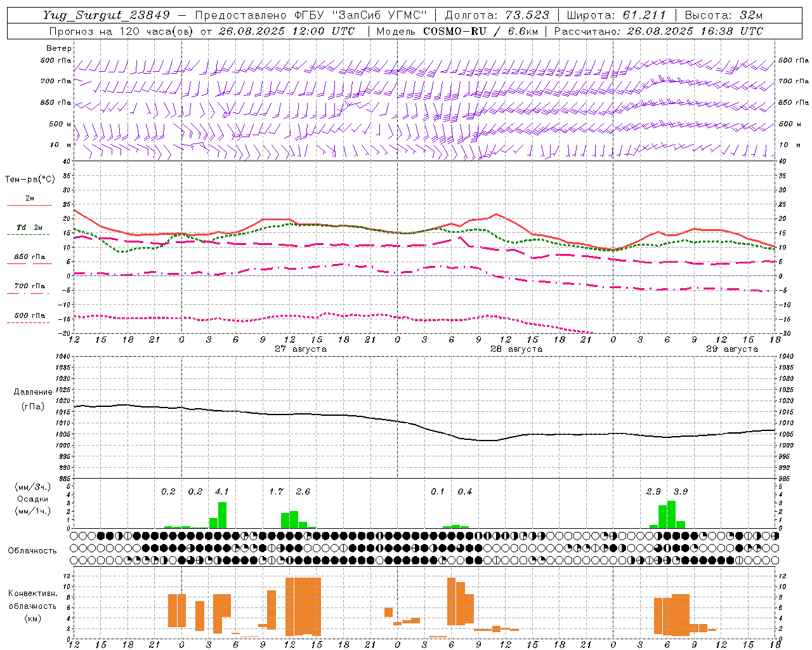The height and width of the screenshot is (650, 812).
Task: Click the precipitation value 2.6
Action: 303,492
